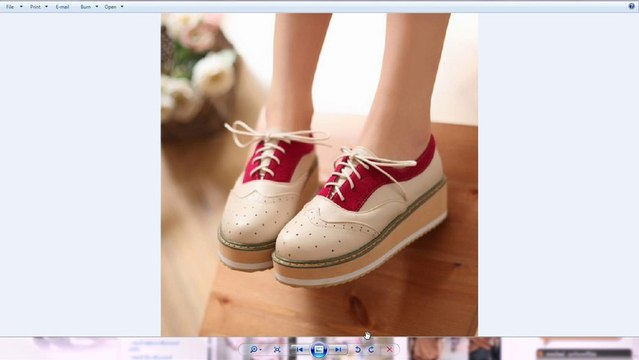Expand the Open dropdown arrow

pos(122,7)
